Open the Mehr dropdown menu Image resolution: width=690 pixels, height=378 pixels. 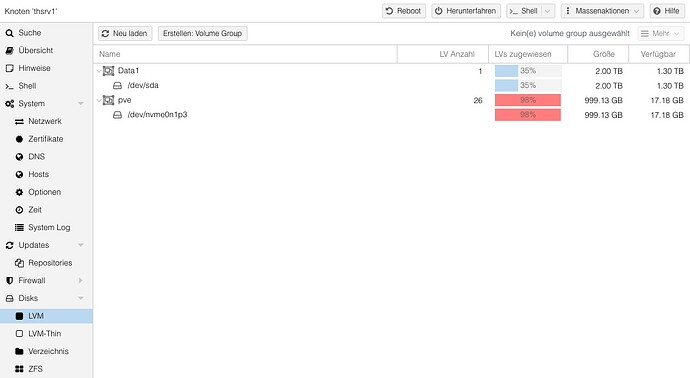(x=661, y=33)
